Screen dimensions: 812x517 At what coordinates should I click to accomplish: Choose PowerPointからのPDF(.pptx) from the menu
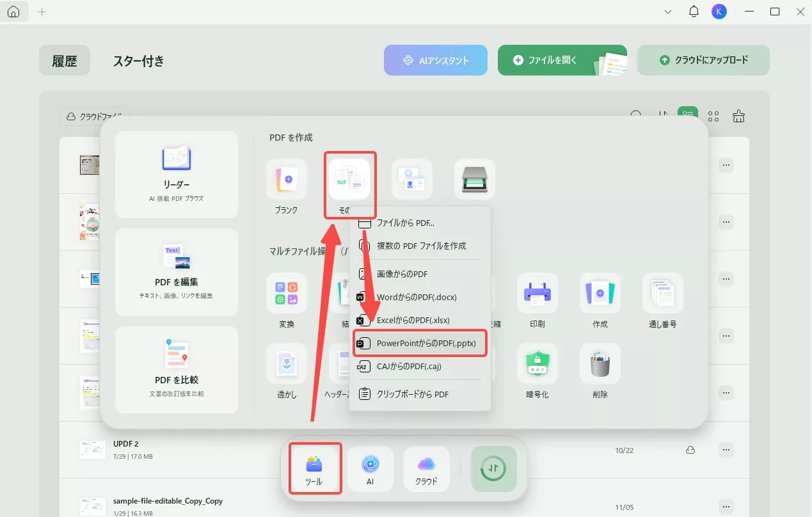419,343
